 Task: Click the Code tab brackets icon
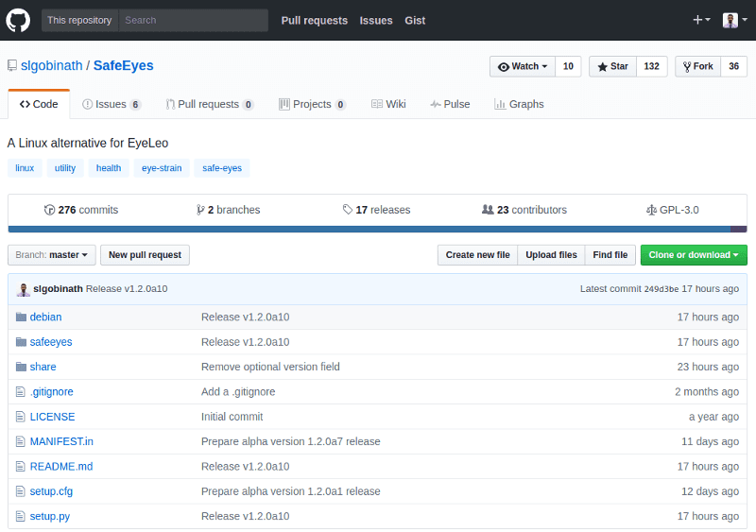click(x=26, y=104)
